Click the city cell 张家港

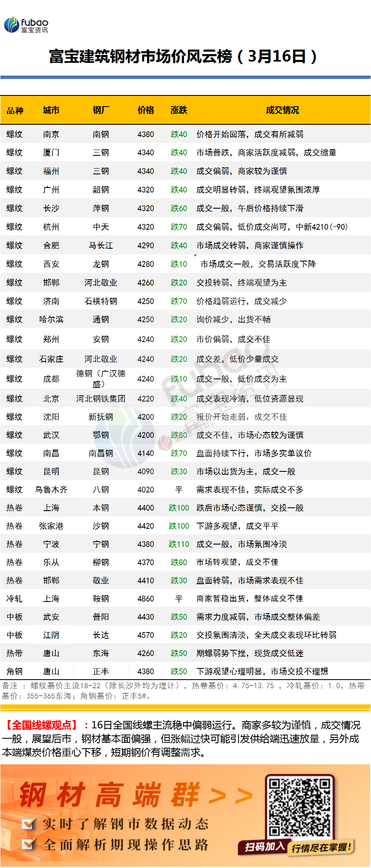pos(51,526)
